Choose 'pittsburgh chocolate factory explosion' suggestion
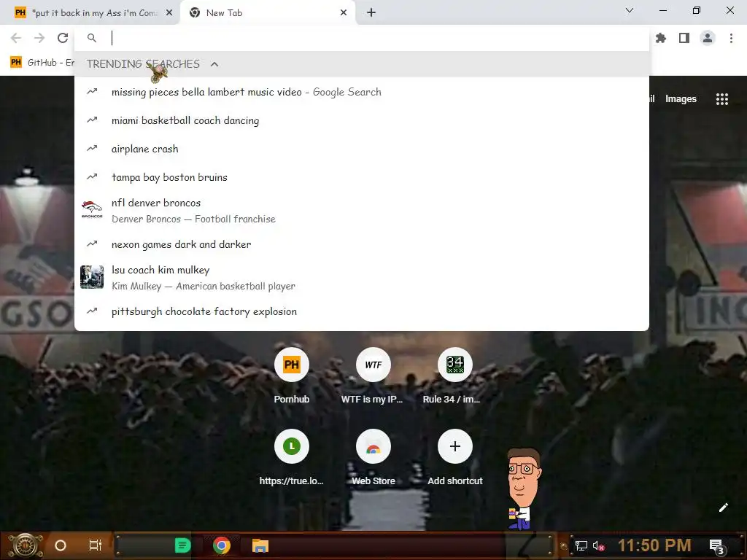The height and width of the screenshot is (560, 747). tap(362, 311)
